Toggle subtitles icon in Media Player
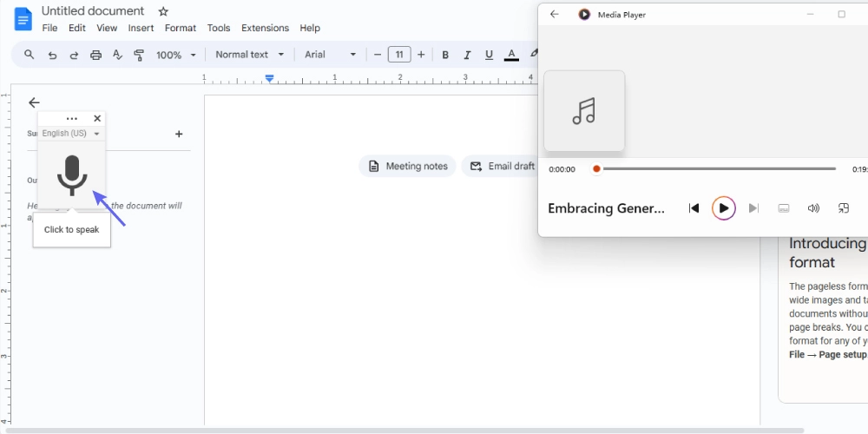 783,208
